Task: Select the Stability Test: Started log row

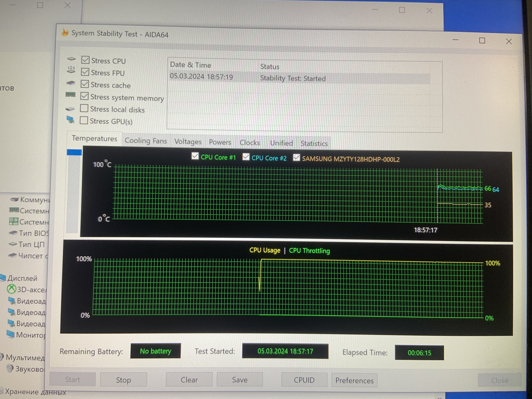Action: (x=299, y=77)
